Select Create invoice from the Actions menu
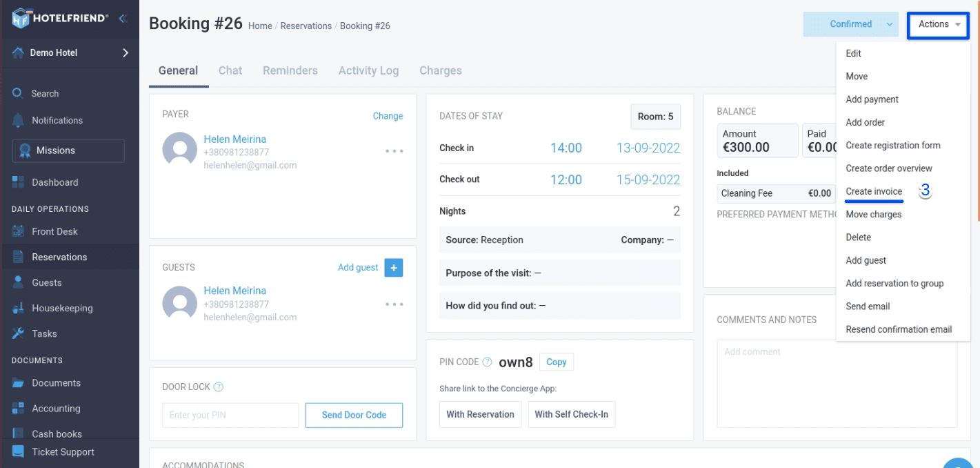Viewport: 980px width, 468px height. click(x=874, y=191)
